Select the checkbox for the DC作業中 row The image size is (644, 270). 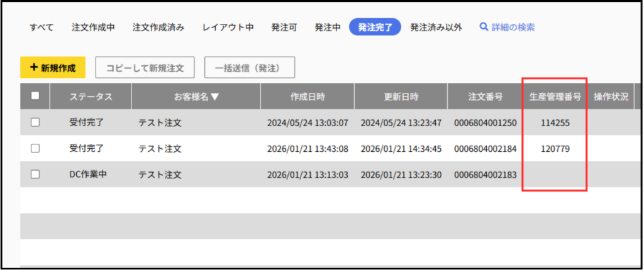(35, 174)
